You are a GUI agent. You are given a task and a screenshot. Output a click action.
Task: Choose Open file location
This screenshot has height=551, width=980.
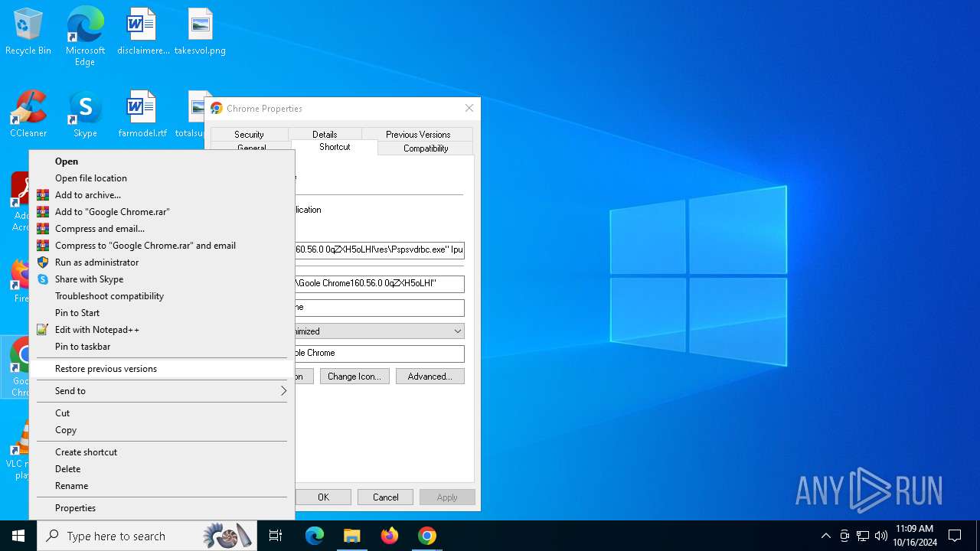click(162, 178)
